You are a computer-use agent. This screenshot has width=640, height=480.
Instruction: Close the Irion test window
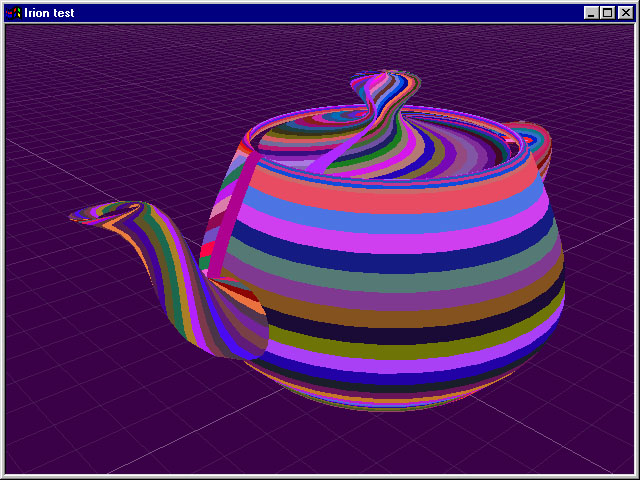coord(625,13)
